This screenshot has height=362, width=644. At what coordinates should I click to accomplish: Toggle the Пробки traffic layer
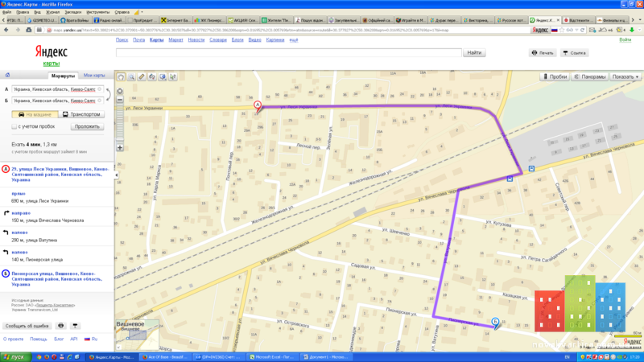coord(555,76)
